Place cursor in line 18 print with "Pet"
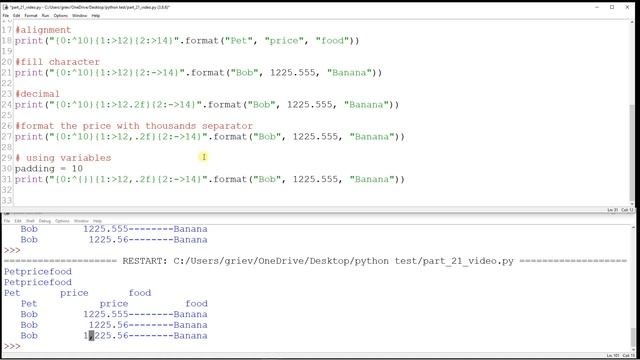The height and width of the screenshot is (360, 640). 187,40
